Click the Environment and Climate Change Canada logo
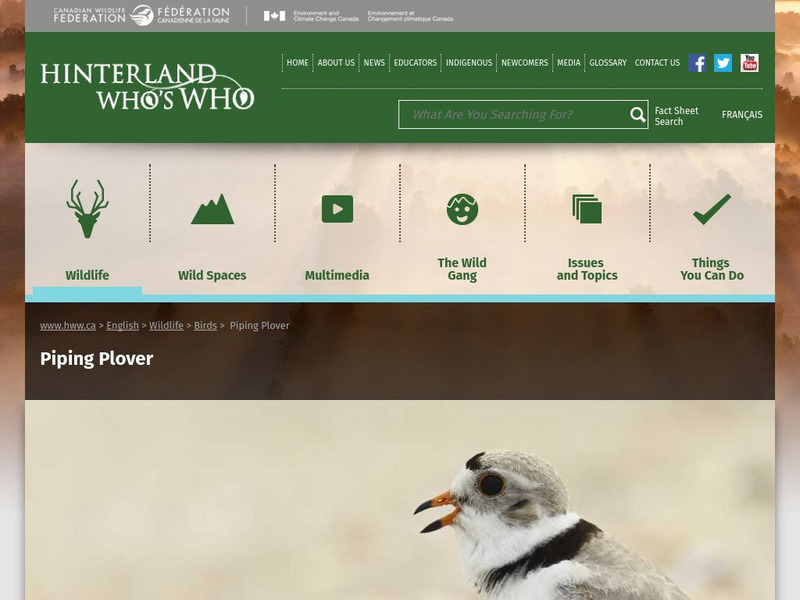The image size is (800, 600). coord(358,16)
